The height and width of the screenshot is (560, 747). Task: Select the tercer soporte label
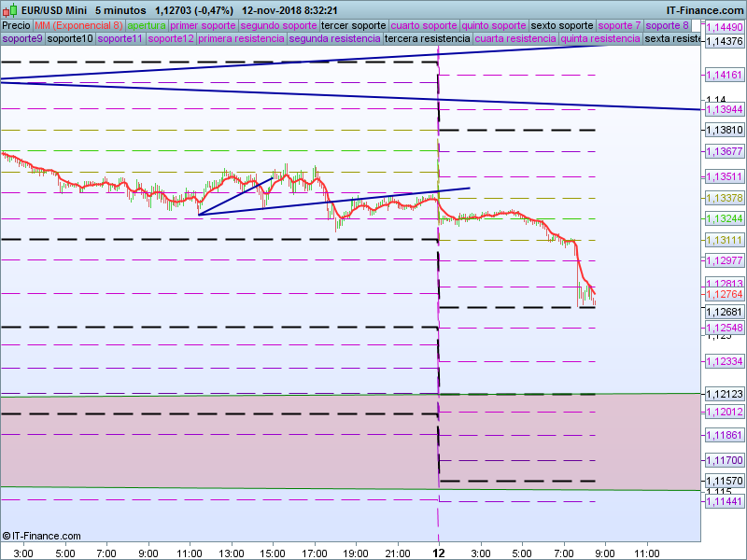354,26
